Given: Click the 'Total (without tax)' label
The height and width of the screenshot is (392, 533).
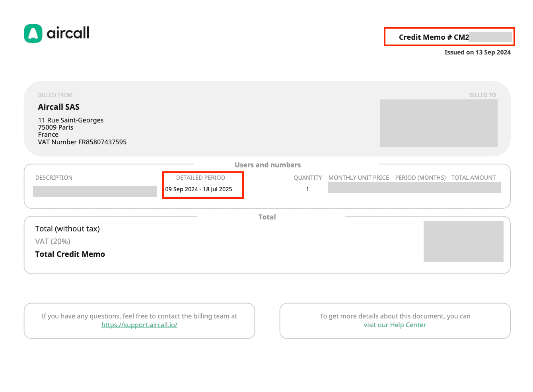Looking at the screenshot, I should (67, 229).
